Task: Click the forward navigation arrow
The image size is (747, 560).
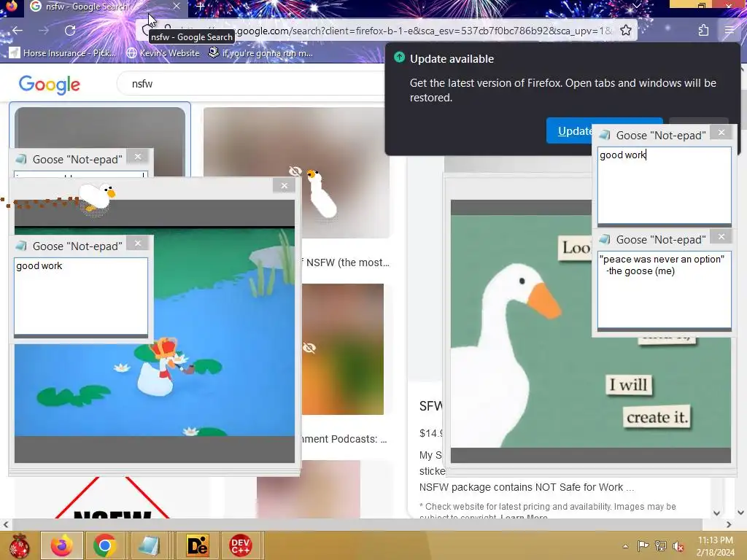Action: pyautogui.click(x=44, y=31)
